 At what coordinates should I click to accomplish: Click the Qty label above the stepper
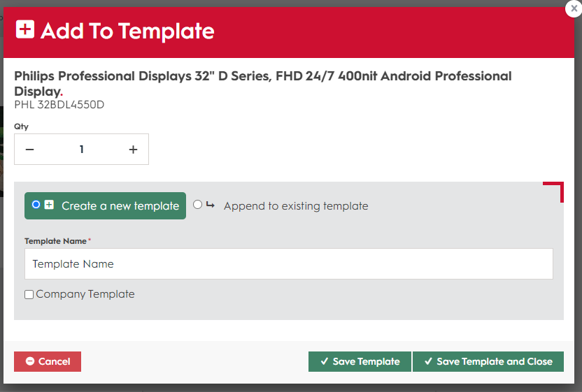(x=21, y=126)
